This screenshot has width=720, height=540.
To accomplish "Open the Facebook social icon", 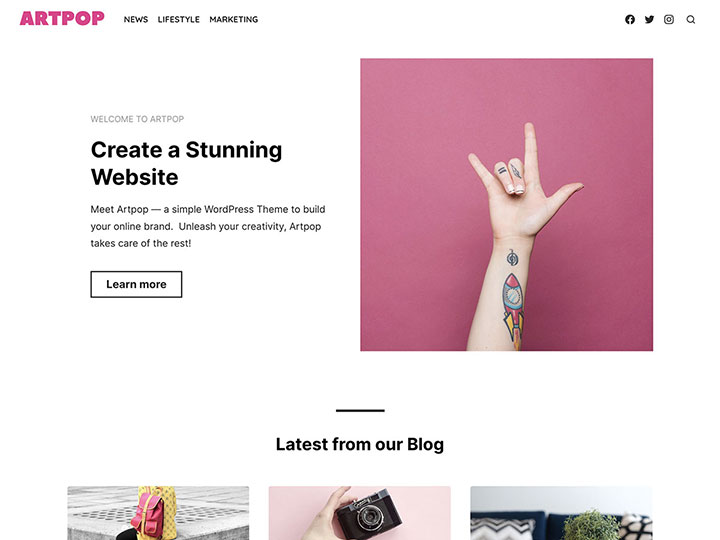I will click(x=630, y=19).
